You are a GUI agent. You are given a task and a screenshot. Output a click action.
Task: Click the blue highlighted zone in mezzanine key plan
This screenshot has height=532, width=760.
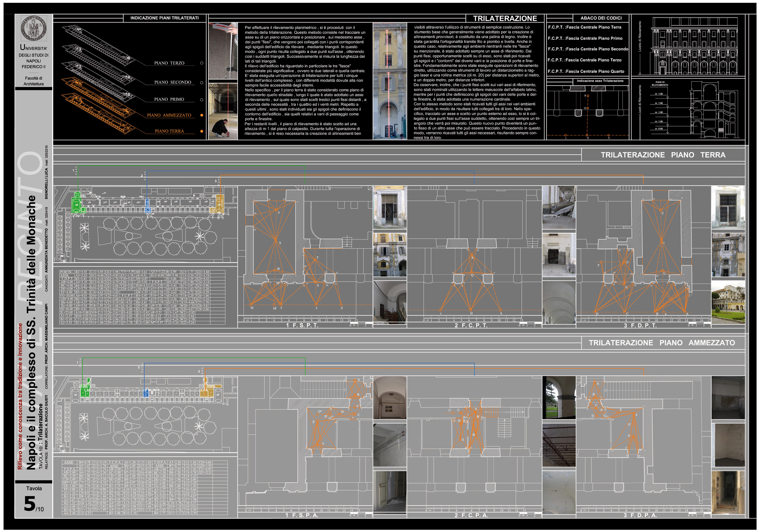(x=146, y=393)
